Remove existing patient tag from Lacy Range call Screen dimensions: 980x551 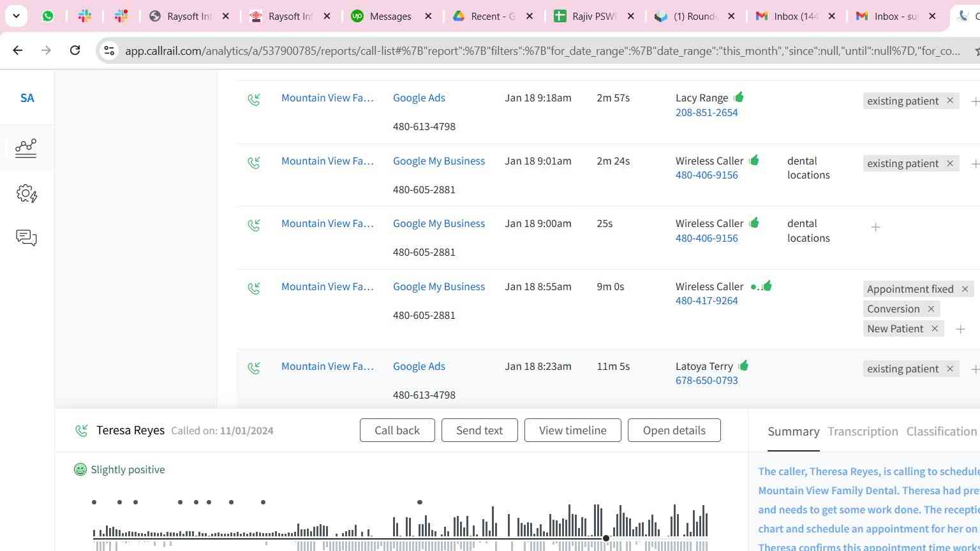(950, 101)
